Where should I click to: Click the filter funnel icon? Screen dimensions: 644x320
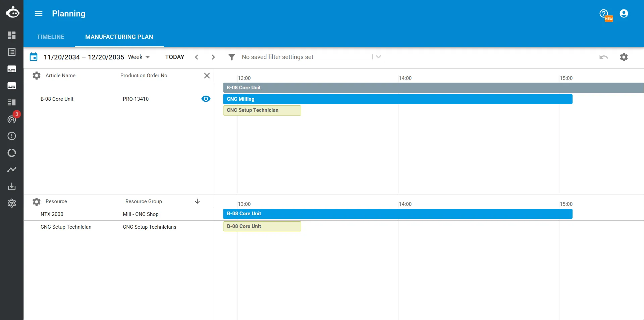[x=231, y=57]
